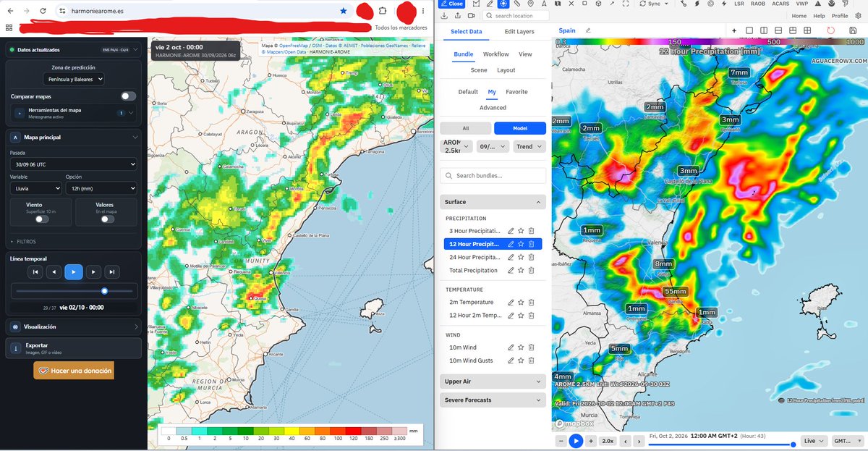Open the Trend dropdown
Image resolution: width=868 pixels, height=451 pixels.
tap(529, 146)
